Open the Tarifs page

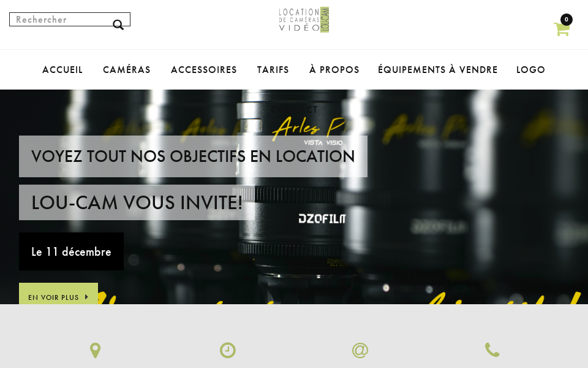[273, 69]
